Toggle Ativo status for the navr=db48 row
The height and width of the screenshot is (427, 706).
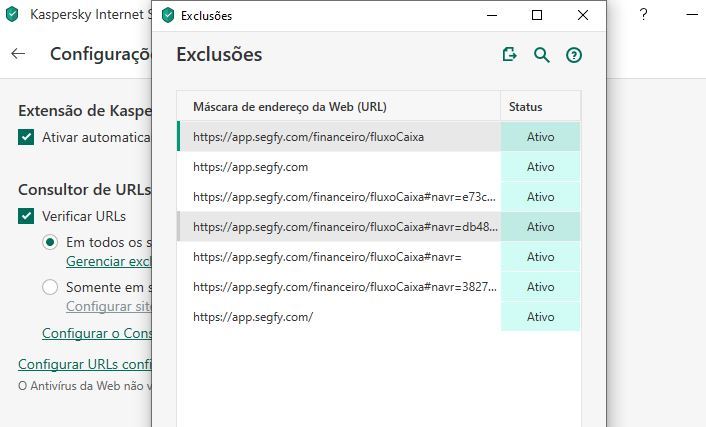tap(540, 227)
